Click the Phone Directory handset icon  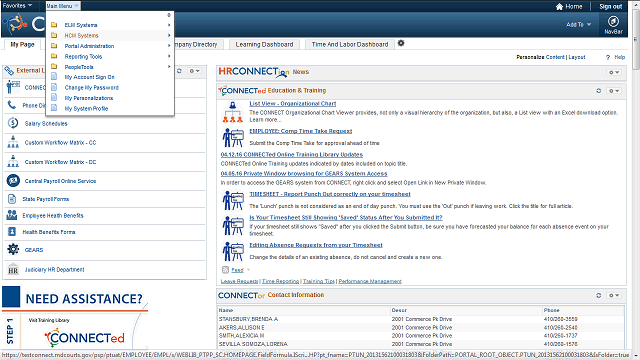click(12, 105)
